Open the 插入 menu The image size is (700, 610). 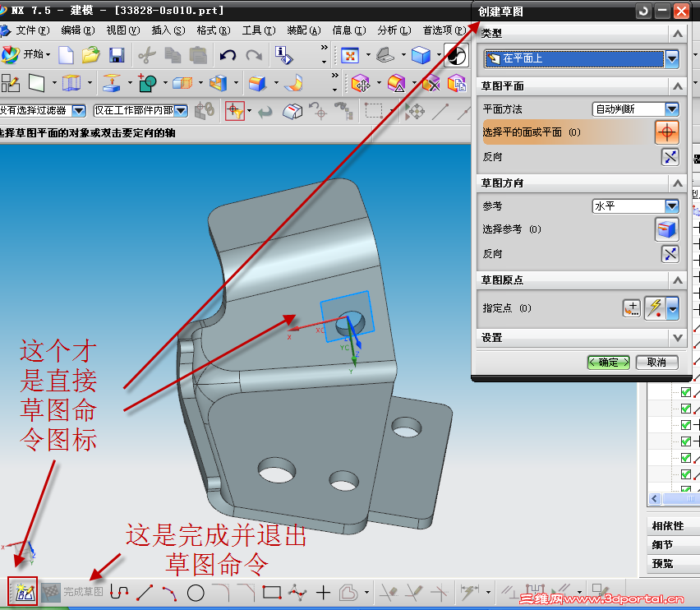(168, 30)
